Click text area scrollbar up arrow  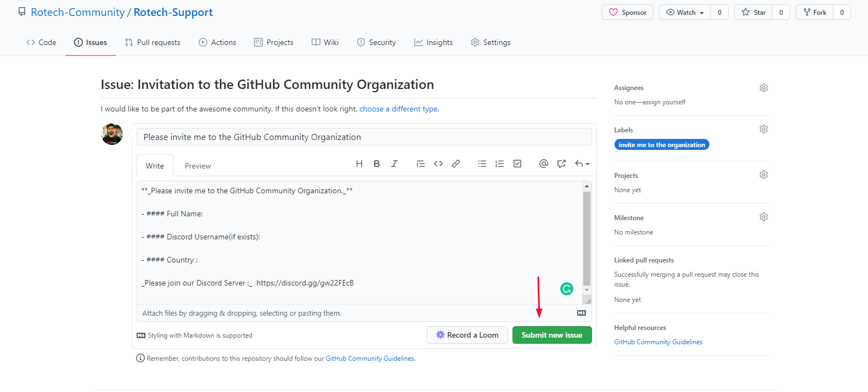(587, 186)
